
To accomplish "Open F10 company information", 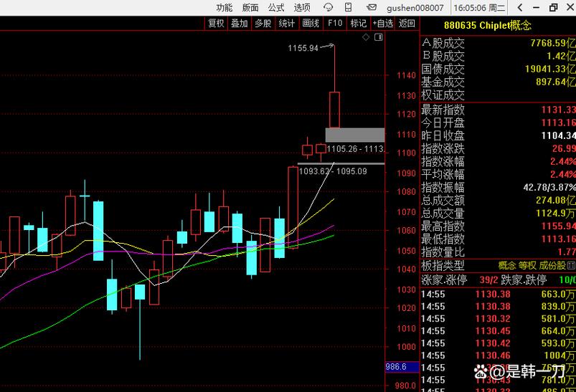I will click(x=335, y=23).
